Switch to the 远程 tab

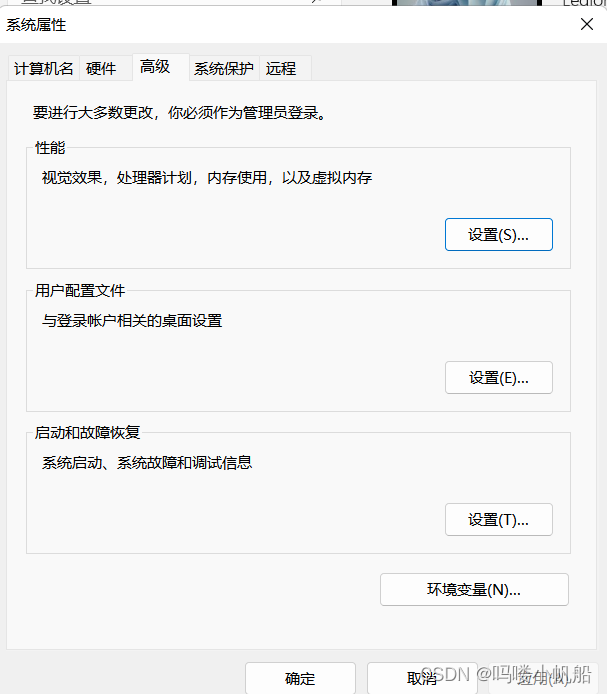tap(281, 69)
